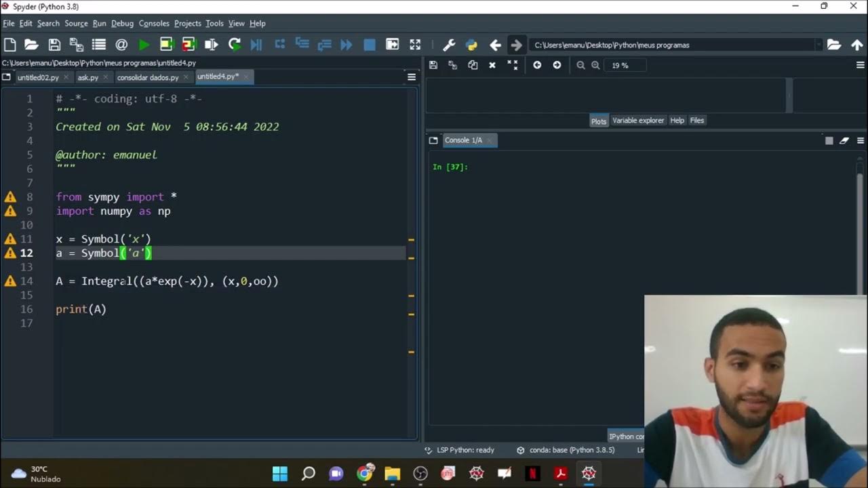
Task: Click the @ symbol finder icon
Action: pos(121,45)
